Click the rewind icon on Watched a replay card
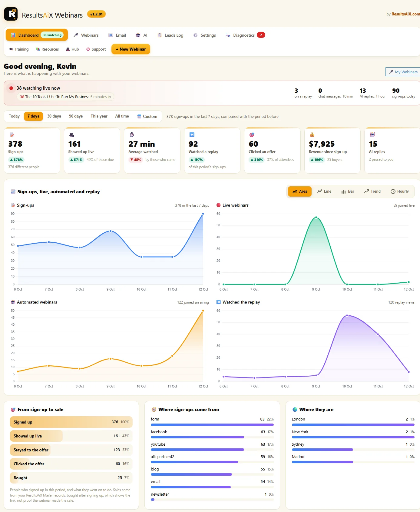Viewport: 420px width, 512px height. click(192, 135)
